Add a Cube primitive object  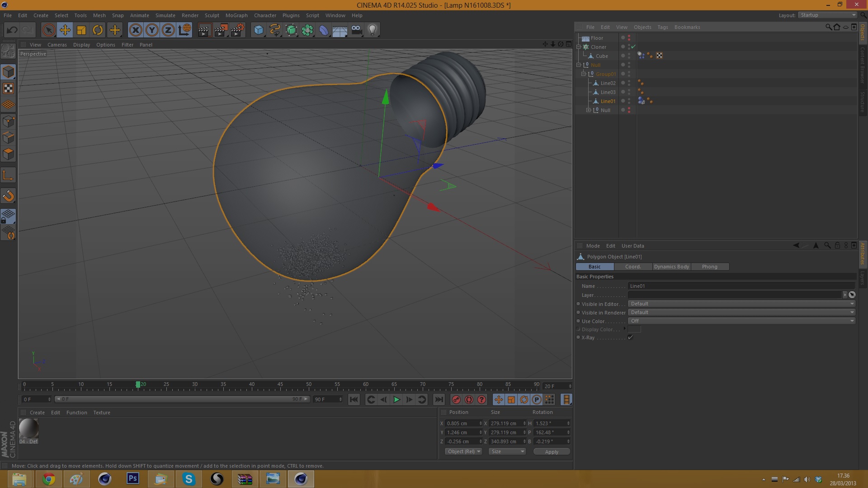(x=259, y=30)
